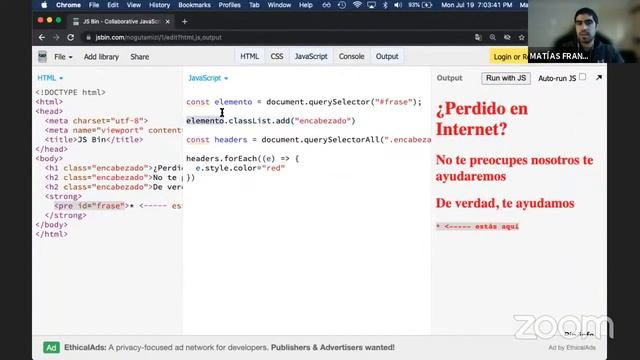This screenshot has height=360, width=640.
Task: Toggle the JavaScript panel tab
Action: pyautogui.click(x=311, y=56)
